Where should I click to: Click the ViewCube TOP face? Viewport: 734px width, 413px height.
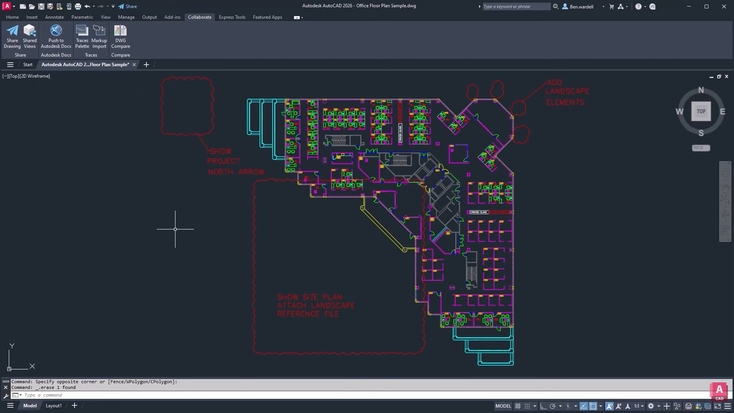[701, 112]
